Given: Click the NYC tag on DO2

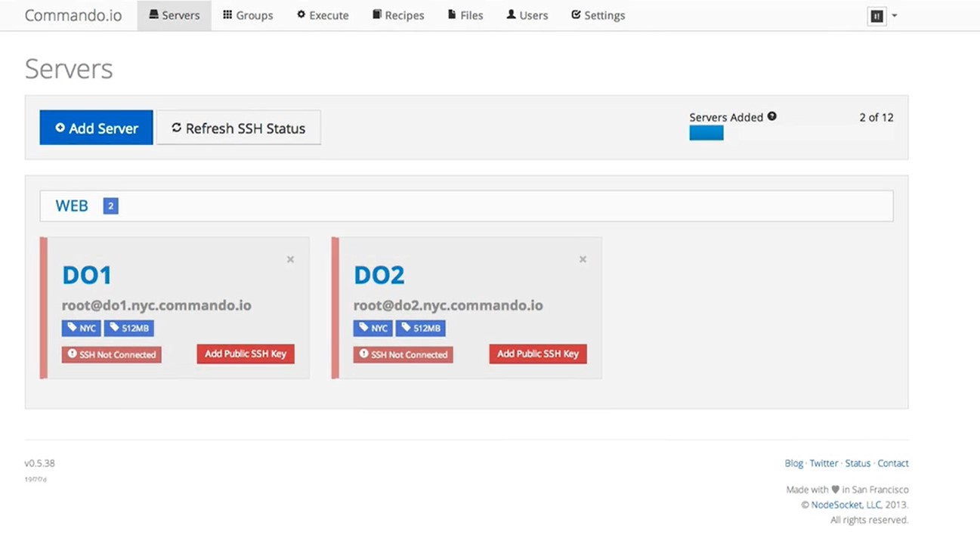Looking at the screenshot, I should click(x=373, y=328).
